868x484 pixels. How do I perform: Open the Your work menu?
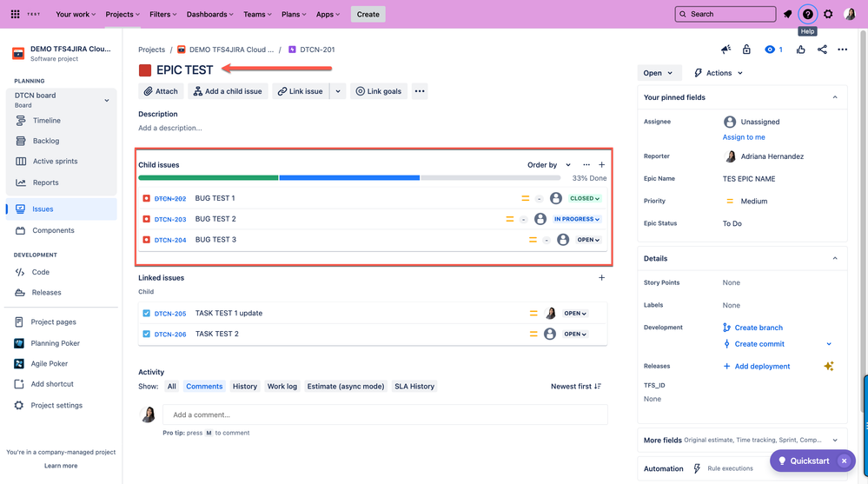76,14
